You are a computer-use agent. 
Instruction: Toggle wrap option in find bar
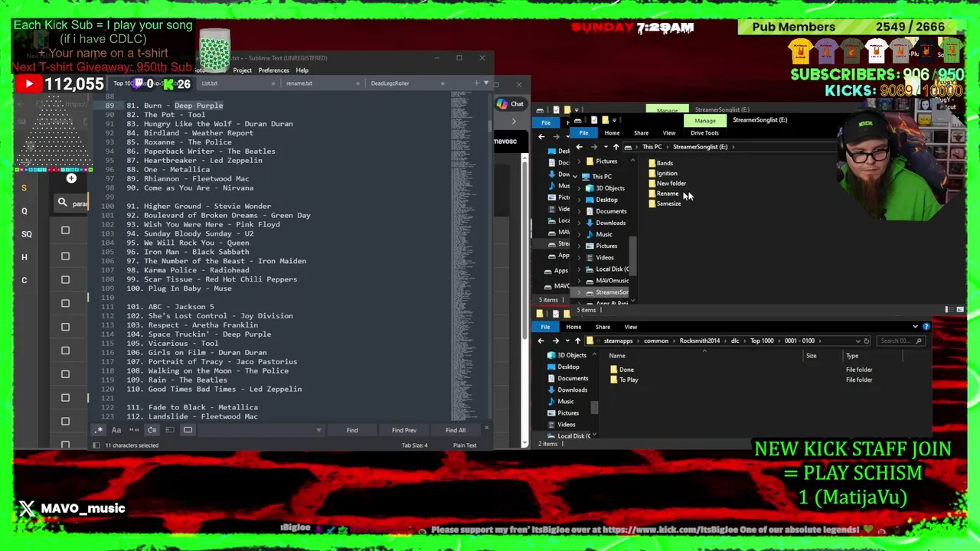[152, 430]
